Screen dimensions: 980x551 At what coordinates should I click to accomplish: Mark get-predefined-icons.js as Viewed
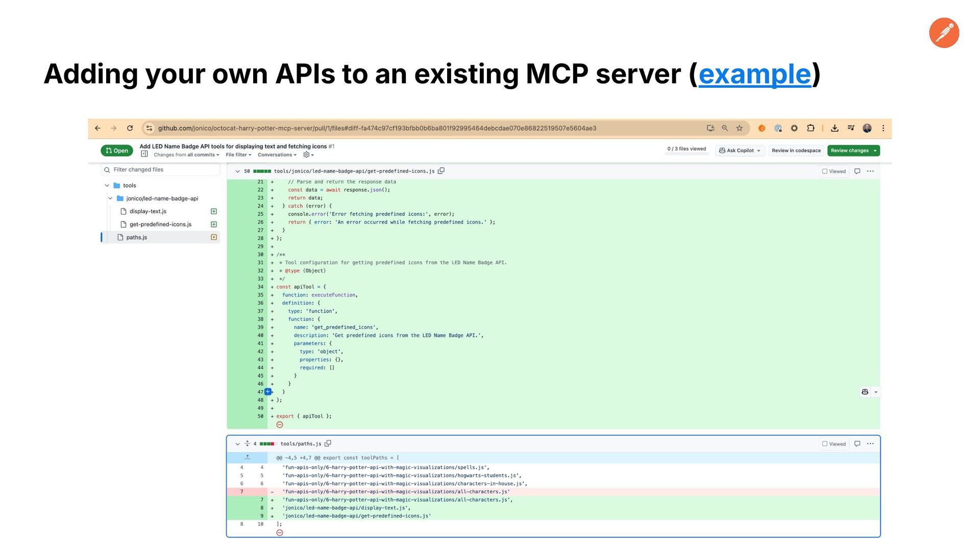coord(834,171)
